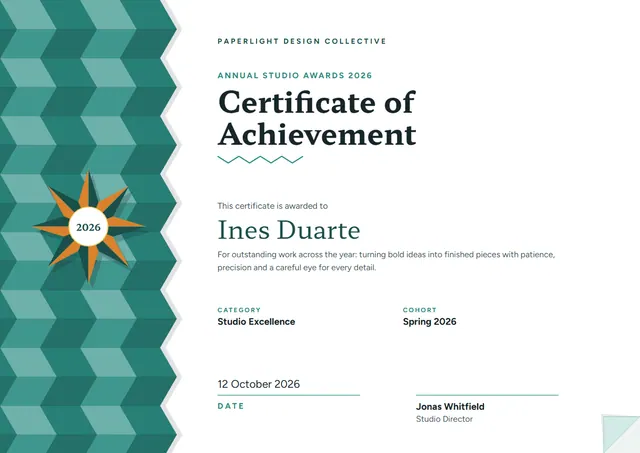Click the orange star badge with 2026

[x=89, y=227]
